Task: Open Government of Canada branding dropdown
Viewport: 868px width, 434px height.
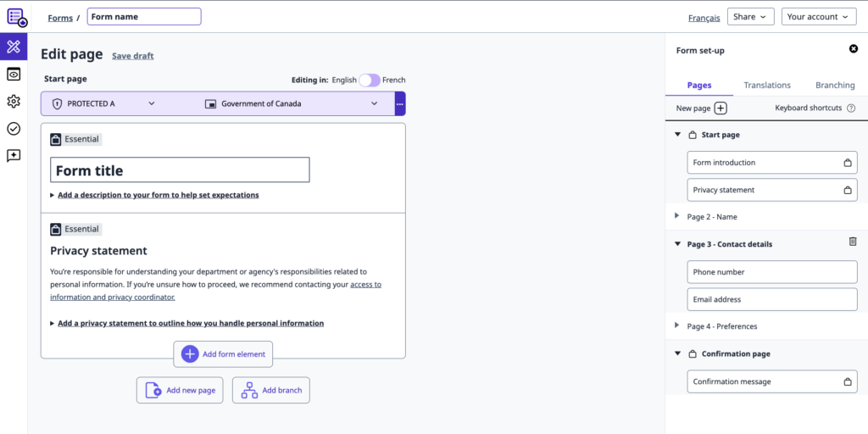Action: (x=292, y=103)
